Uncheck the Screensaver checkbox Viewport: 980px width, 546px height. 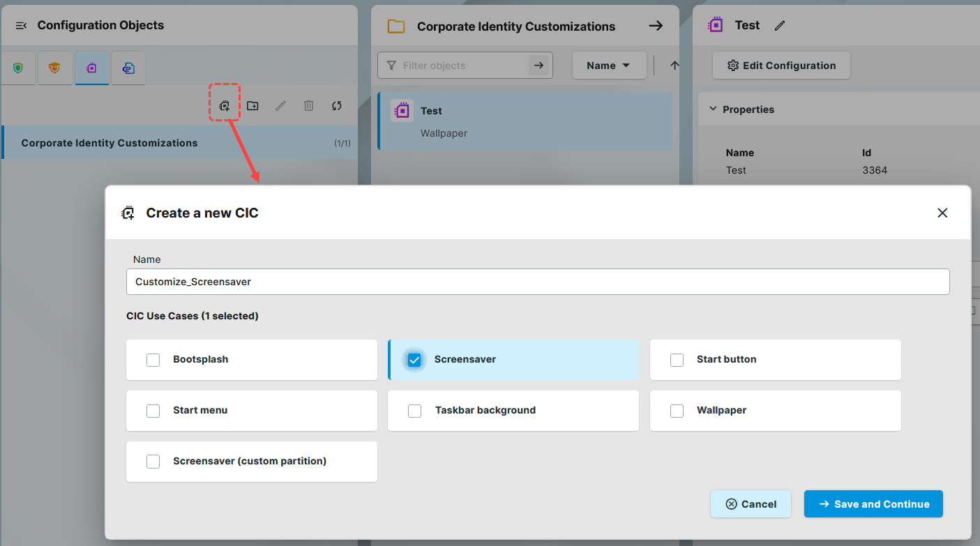tap(414, 360)
